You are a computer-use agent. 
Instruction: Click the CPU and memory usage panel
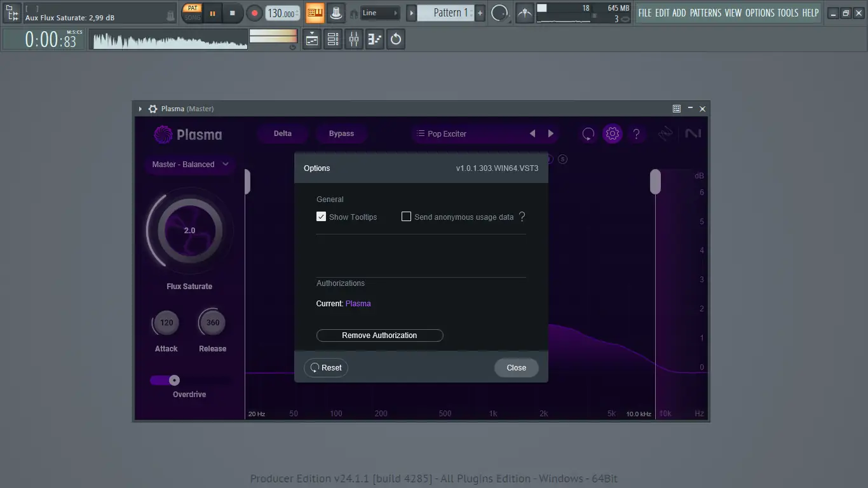[x=584, y=13]
